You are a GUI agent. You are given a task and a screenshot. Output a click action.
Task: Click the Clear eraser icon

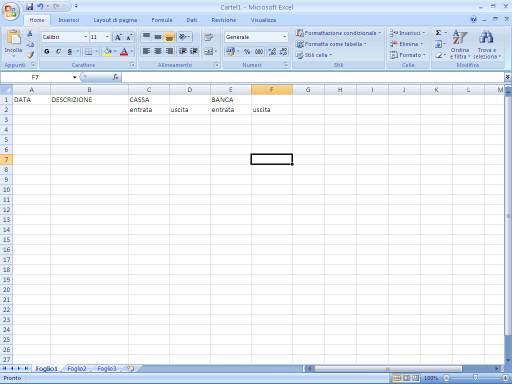(x=438, y=56)
